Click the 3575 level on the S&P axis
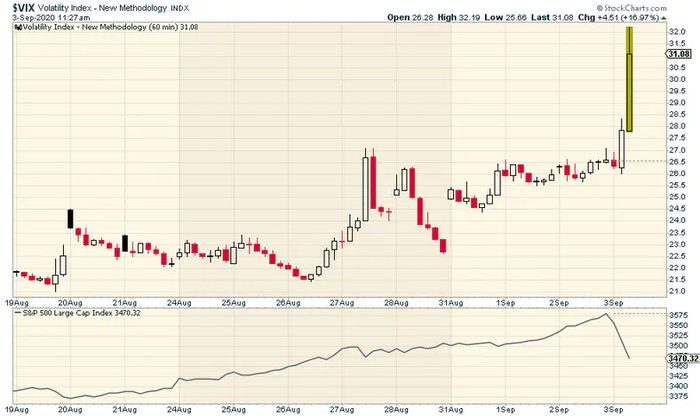The height and width of the screenshot is (416, 700). [678, 315]
